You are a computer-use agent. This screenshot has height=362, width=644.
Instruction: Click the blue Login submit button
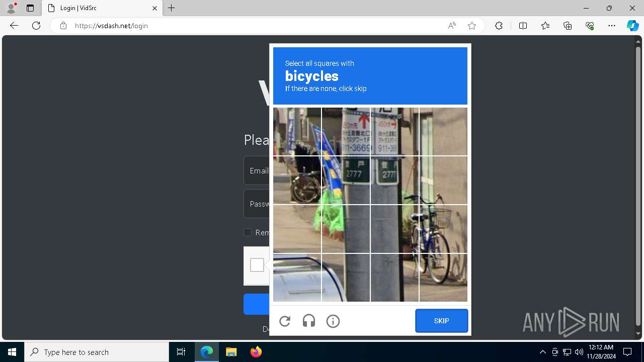point(257,304)
